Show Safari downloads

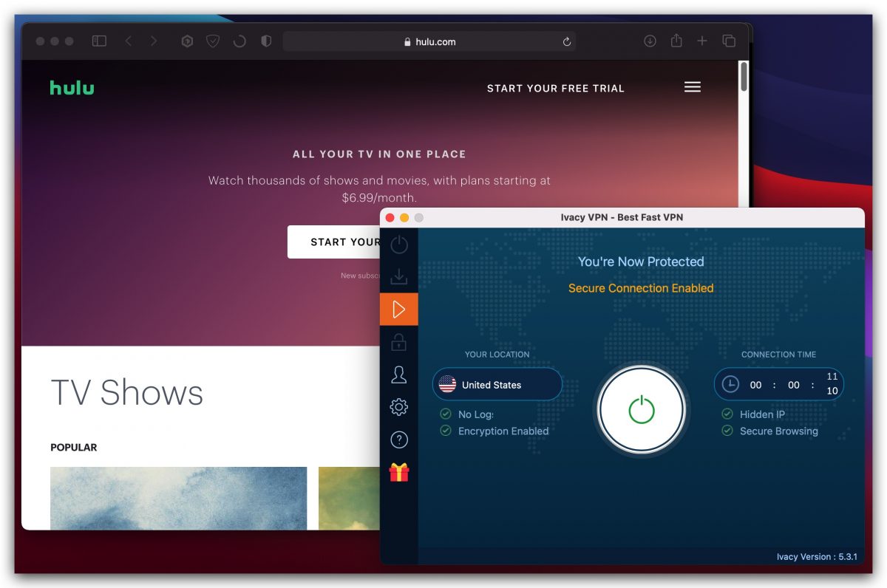[650, 41]
